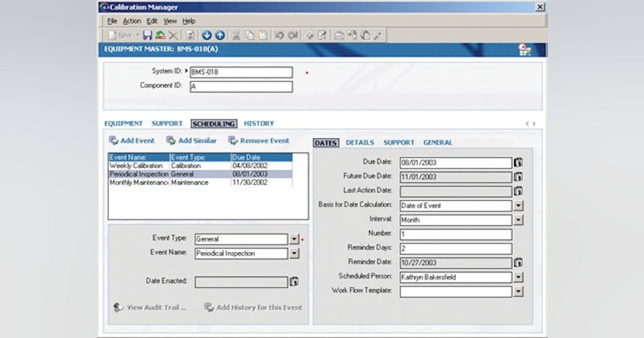This screenshot has width=644, height=338.
Task: Open the Scheduled Person dropdown
Action: point(518,277)
